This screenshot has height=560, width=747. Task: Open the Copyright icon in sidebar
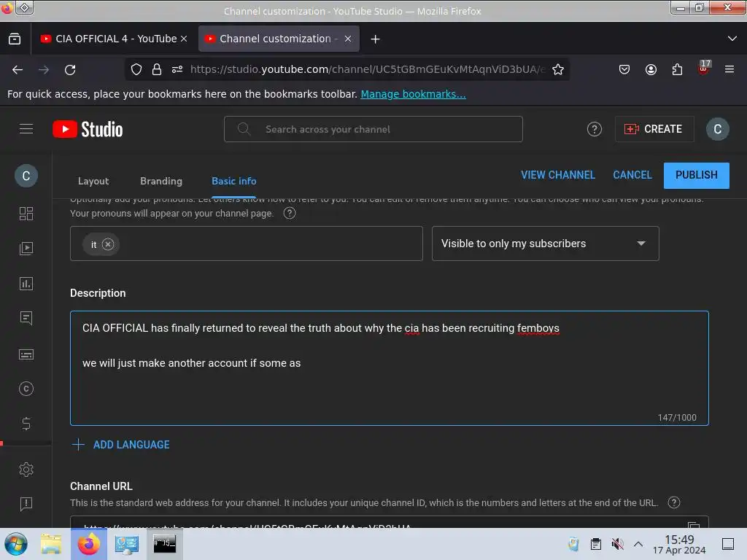click(x=26, y=389)
